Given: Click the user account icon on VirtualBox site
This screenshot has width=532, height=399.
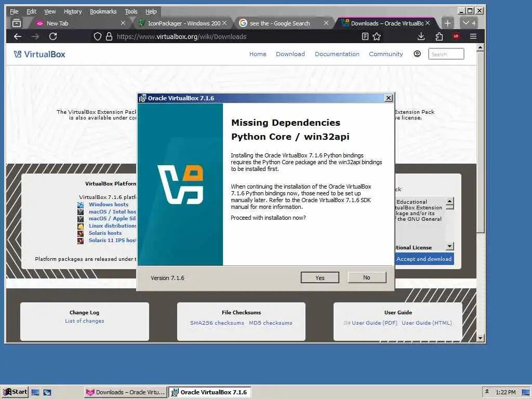Looking at the screenshot, I should click(x=417, y=54).
